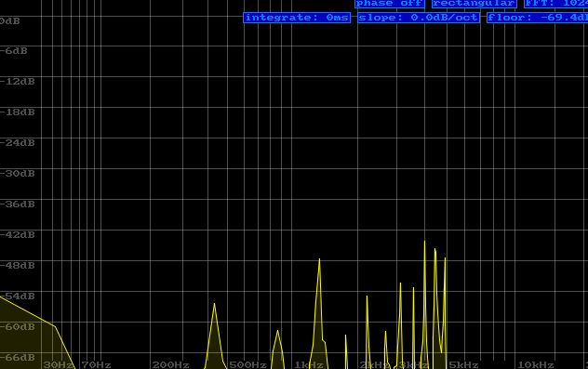
Task: Click the 1kHz frequency label
Action: pos(309,365)
